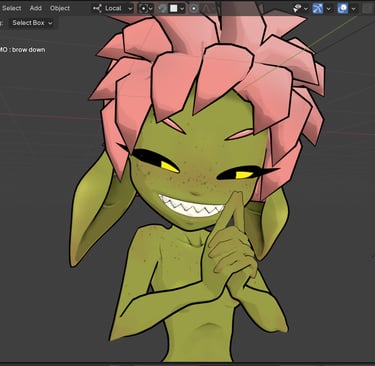The image size is (375, 366).
Task: Open the snap target options dropdown
Action: tap(177, 9)
